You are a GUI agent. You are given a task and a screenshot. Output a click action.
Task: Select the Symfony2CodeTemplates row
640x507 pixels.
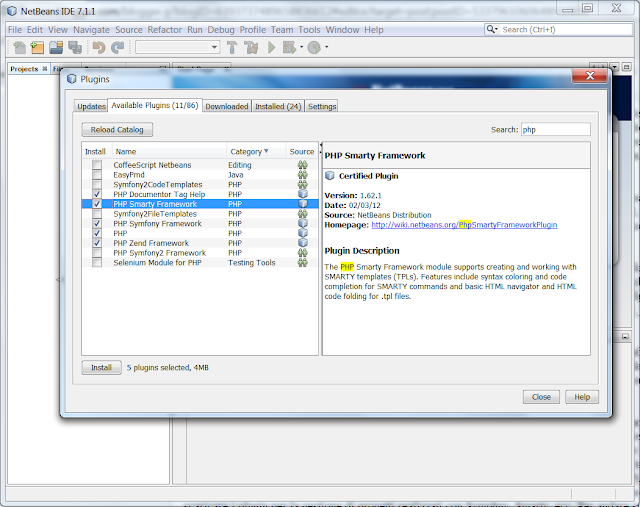(200, 185)
